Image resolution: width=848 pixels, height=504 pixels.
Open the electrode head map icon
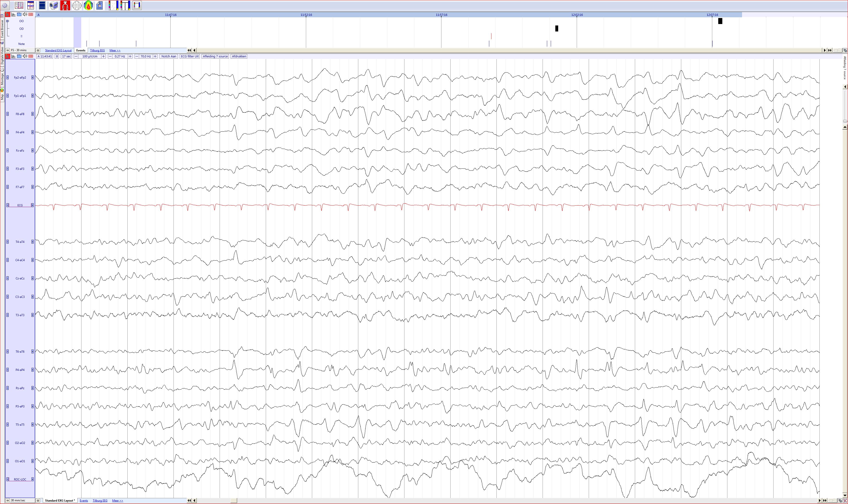(77, 6)
